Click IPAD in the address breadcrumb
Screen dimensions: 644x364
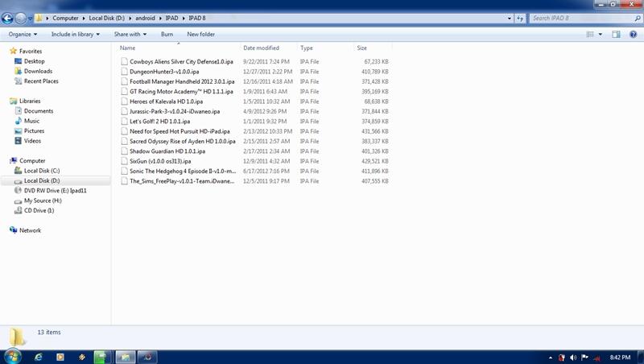[171, 18]
